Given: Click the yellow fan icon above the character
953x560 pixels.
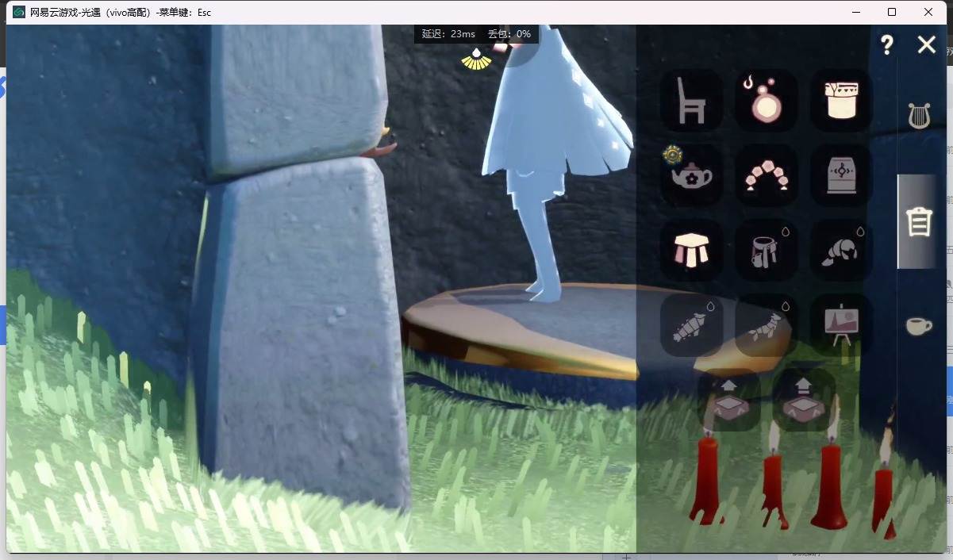Looking at the screenshot, I should click(476, 59).
